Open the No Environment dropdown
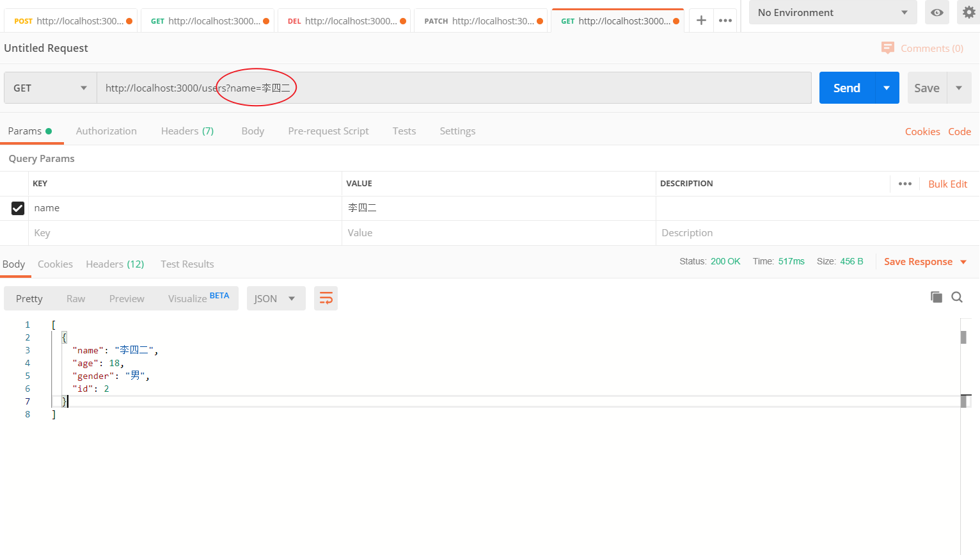Screen dimensions: 980x555 (x=833, y=13)
